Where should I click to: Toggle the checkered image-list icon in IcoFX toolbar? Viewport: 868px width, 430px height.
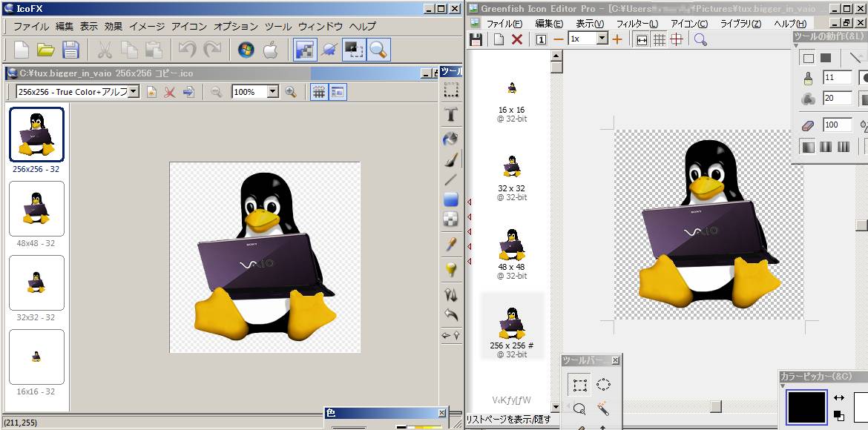tap(305, 50)
